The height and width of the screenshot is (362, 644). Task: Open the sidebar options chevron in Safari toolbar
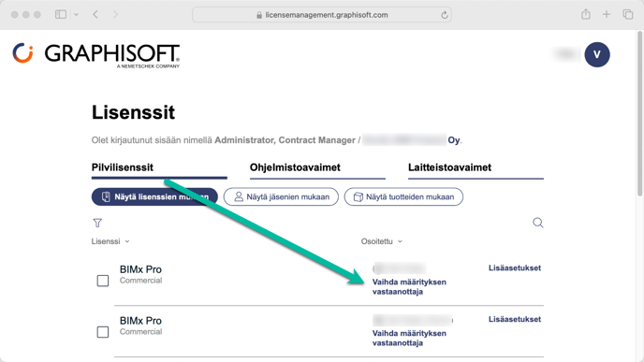click(x=77, y=15)
